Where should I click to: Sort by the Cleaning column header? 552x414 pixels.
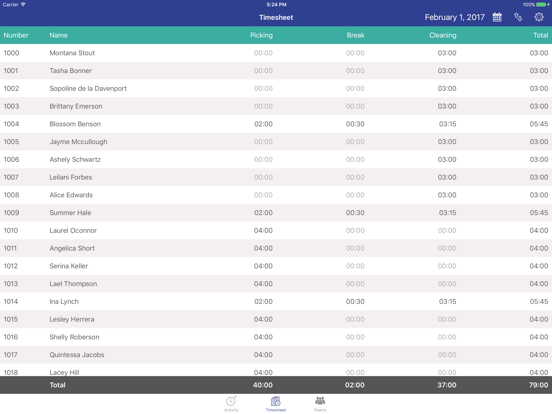(443, 35)
